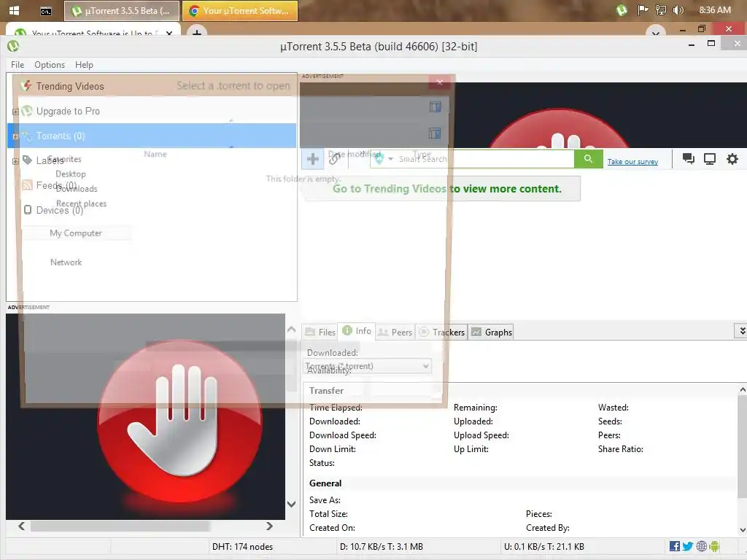Click the info pane scroll down arrow

point(742,529)
